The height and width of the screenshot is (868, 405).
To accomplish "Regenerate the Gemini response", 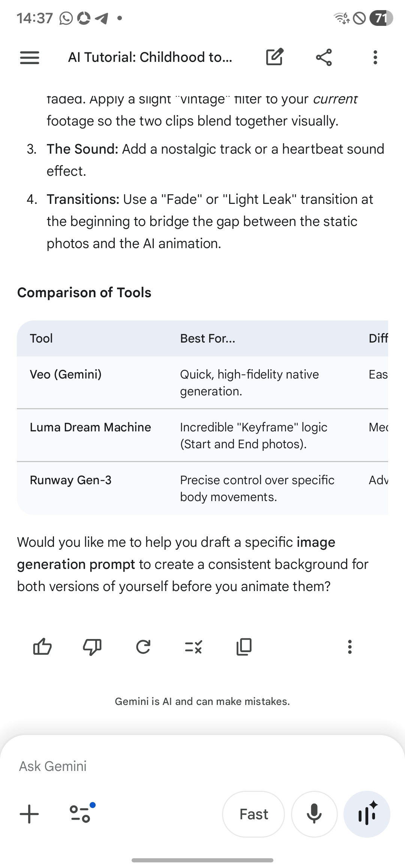I will (x=143, y=647).
